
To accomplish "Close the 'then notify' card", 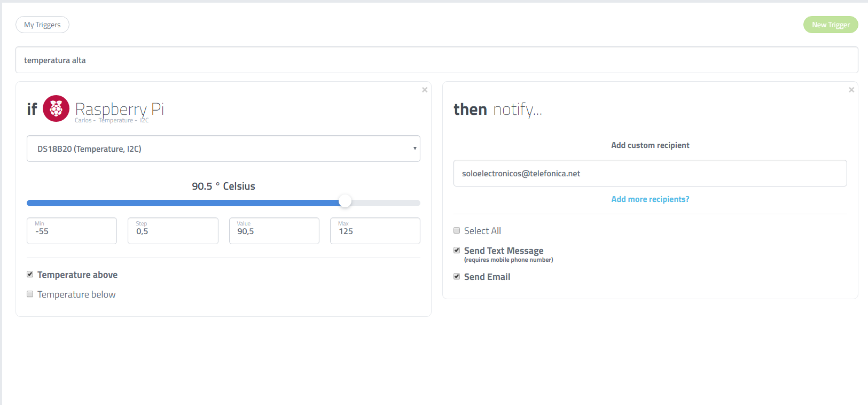I will click(851, 90).
